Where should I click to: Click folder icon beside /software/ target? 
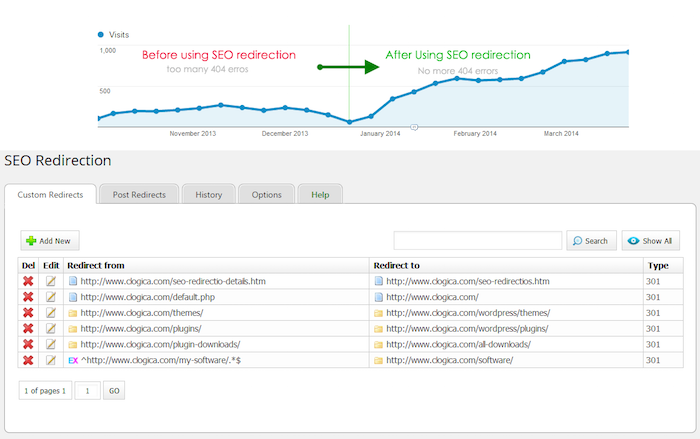(x=379, y=360)
